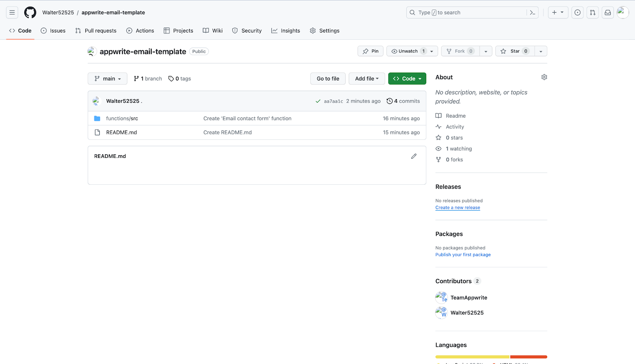Open the Wiki tab
The image size is (635, 364).
pos(213,31)
